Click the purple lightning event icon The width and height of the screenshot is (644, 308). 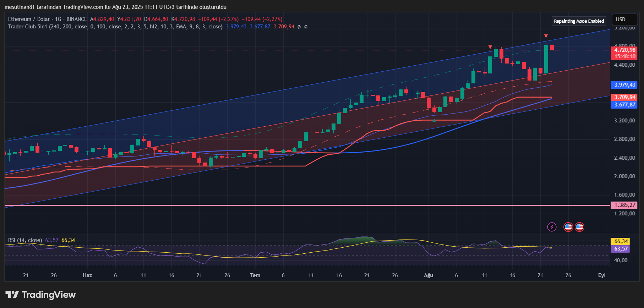pyautogui.click(x=552, y=227)
